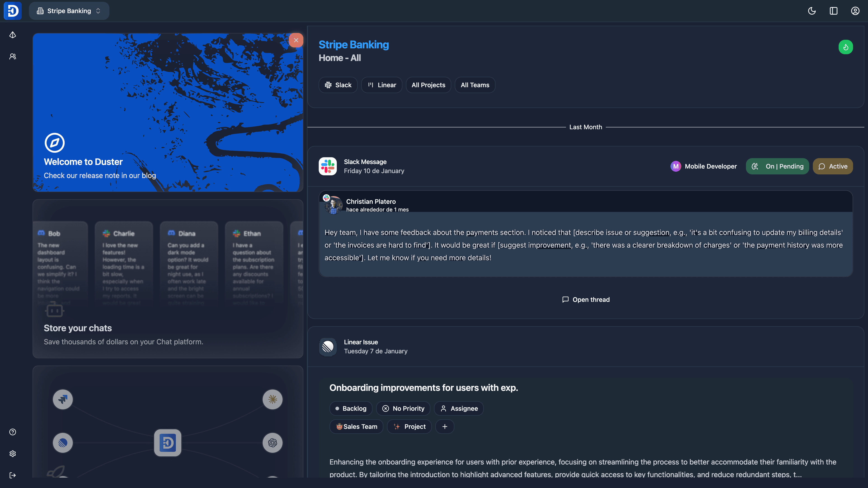Image resolution: width=868 pixels, height=488 pixels.
Task: Add a label with the plus button on issue
Action: coord(445,426)
